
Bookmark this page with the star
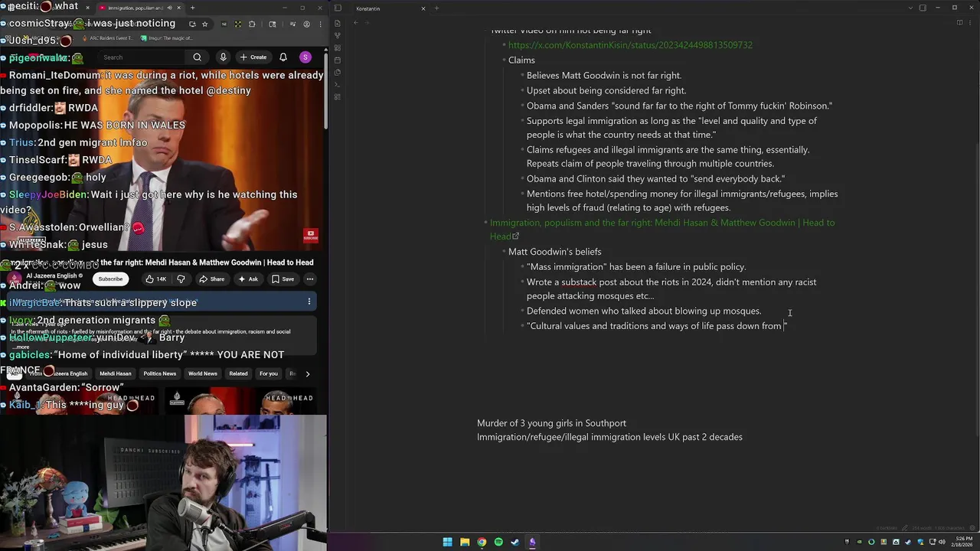click(204, 24)
